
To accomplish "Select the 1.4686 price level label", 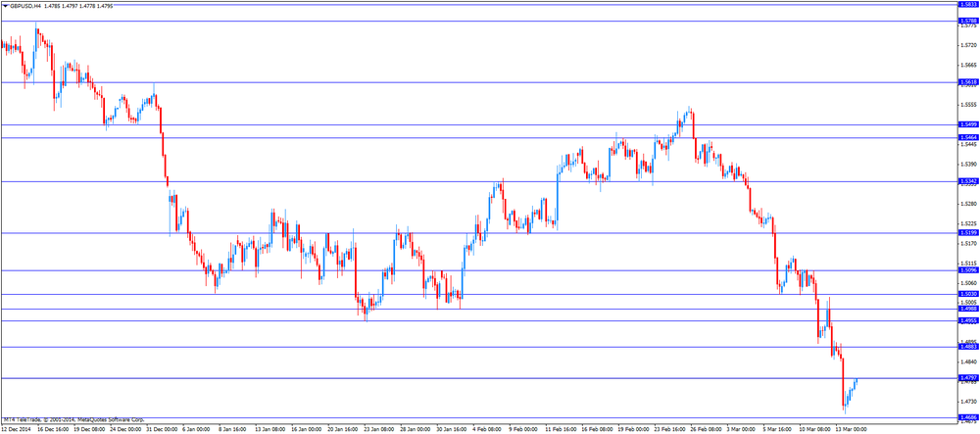I will [x=968, y=417].
